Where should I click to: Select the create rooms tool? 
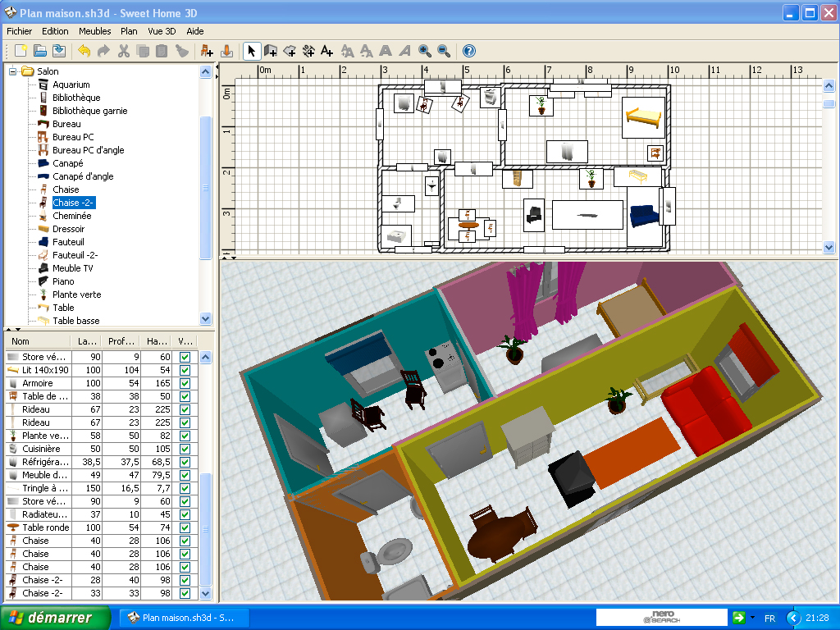point(290,51)
